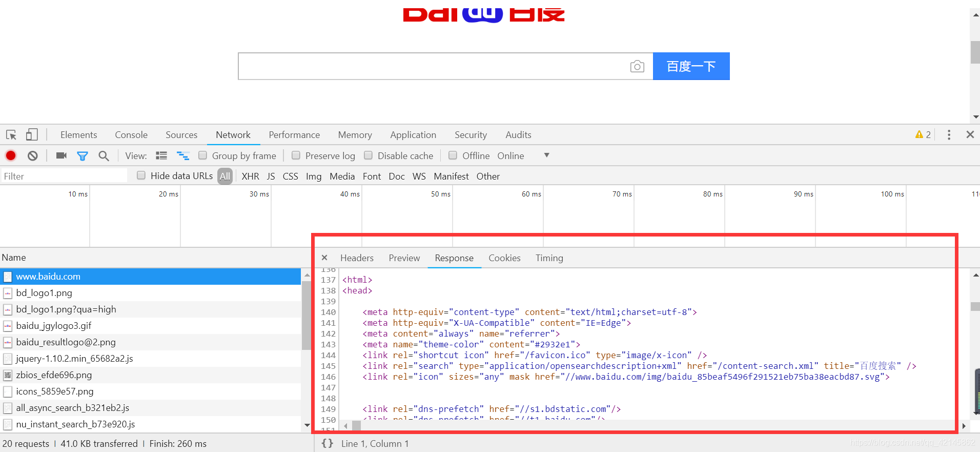The image size is (980, 452).
Task: Filter requests by Media
Action: pyautogui.click(x=342, y=176)
